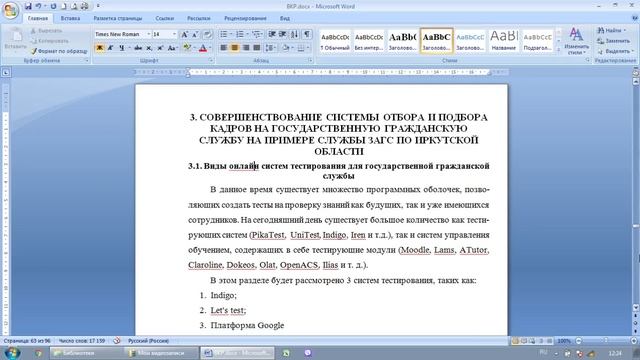This screenshot has height=360, width=640.
Task: Click the zoom slider in status bar
Action: point(606,340)
